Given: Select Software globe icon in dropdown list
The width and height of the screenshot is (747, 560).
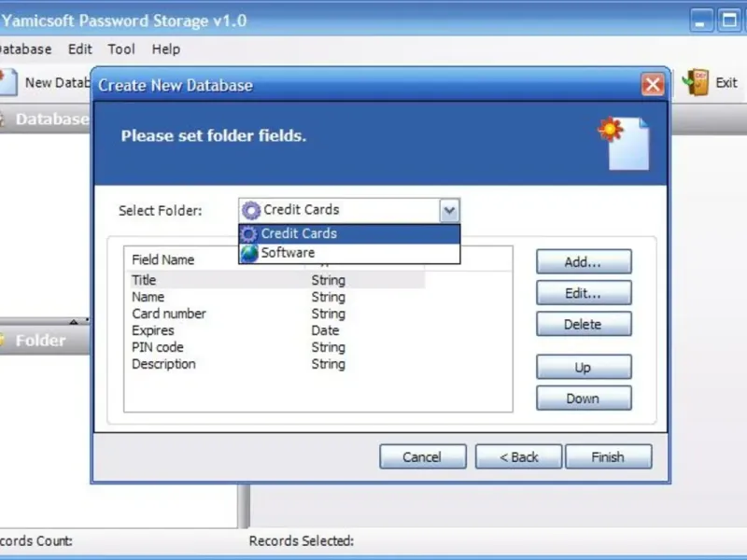Looking at the screenshot, I should tap(248, 253).
